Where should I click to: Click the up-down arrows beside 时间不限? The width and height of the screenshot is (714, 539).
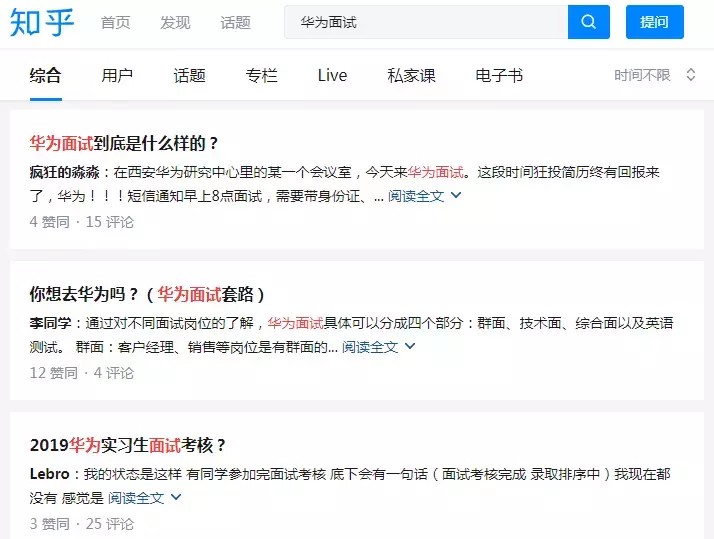[691, 75]
